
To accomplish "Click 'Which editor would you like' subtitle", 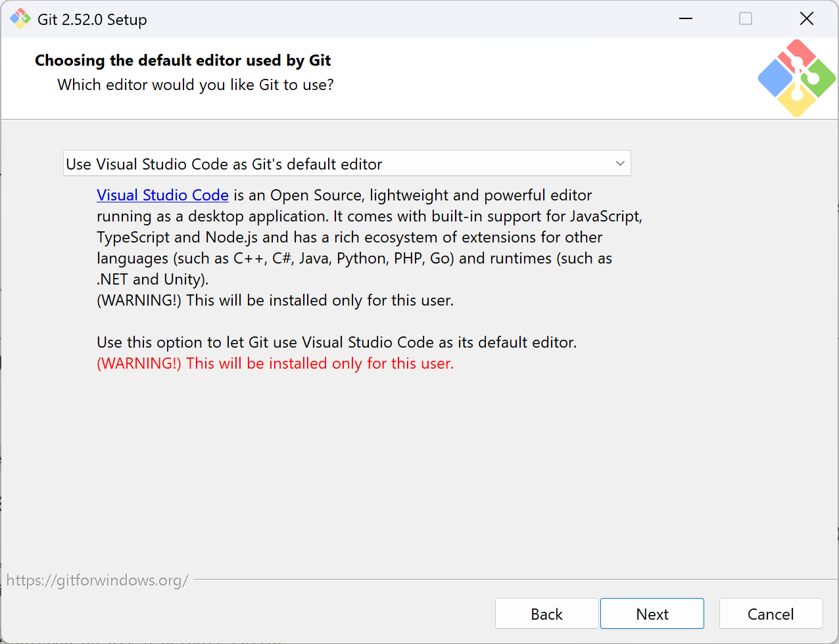I will [195, 85].
